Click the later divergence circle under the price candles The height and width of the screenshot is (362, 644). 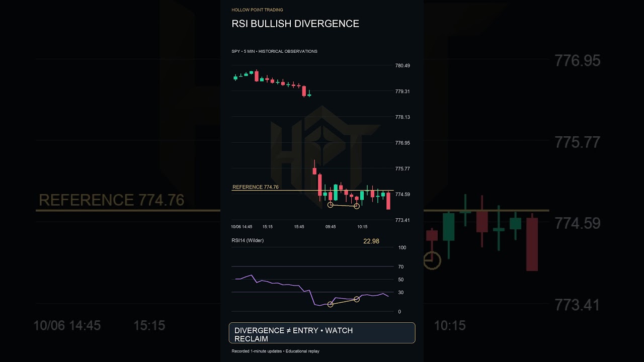(357, 206)
